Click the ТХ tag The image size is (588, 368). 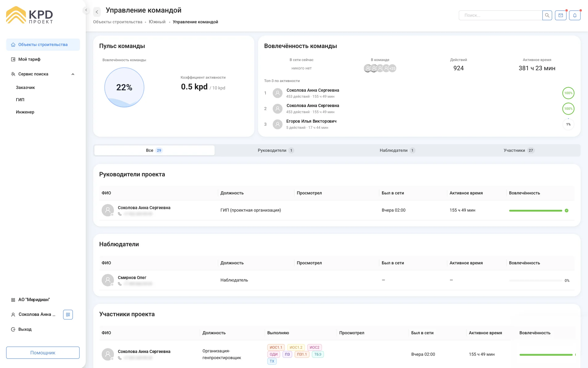[272, 361]
